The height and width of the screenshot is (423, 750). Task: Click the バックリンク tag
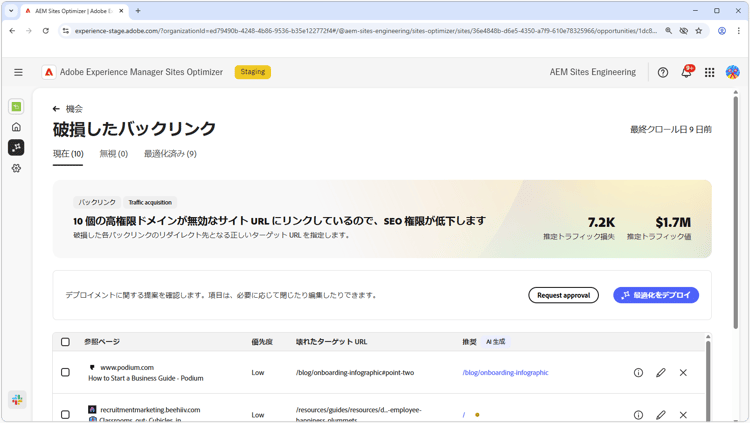(x=97, y=202)
